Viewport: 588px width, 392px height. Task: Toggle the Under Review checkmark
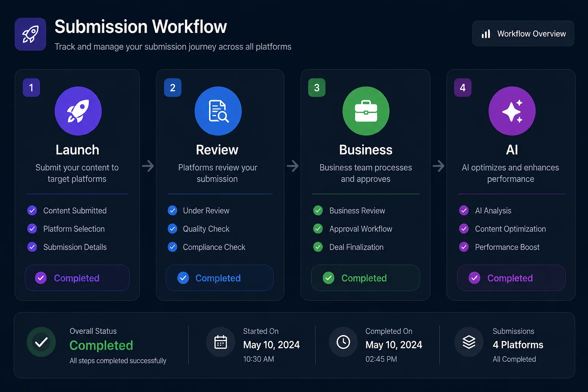coord(173,211)
